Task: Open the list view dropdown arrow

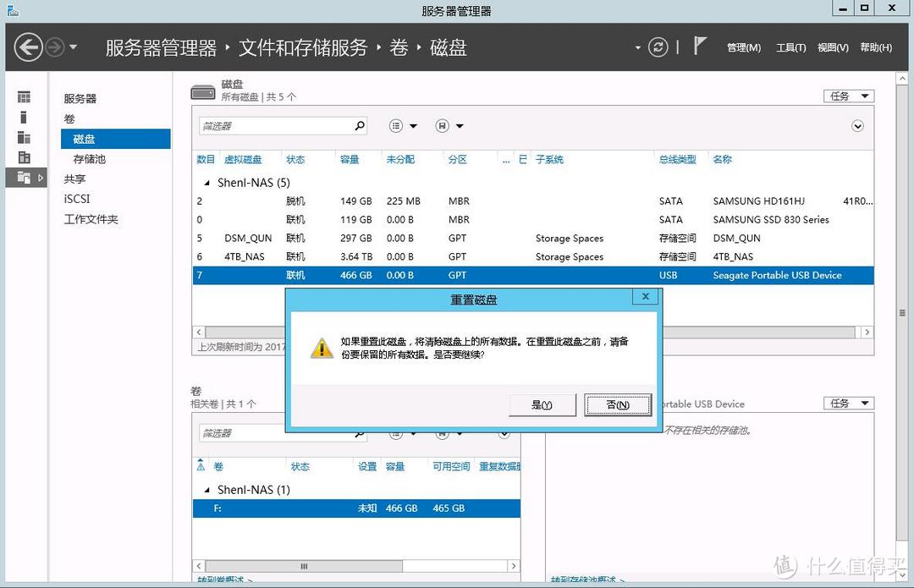Action: pos(414,126)
